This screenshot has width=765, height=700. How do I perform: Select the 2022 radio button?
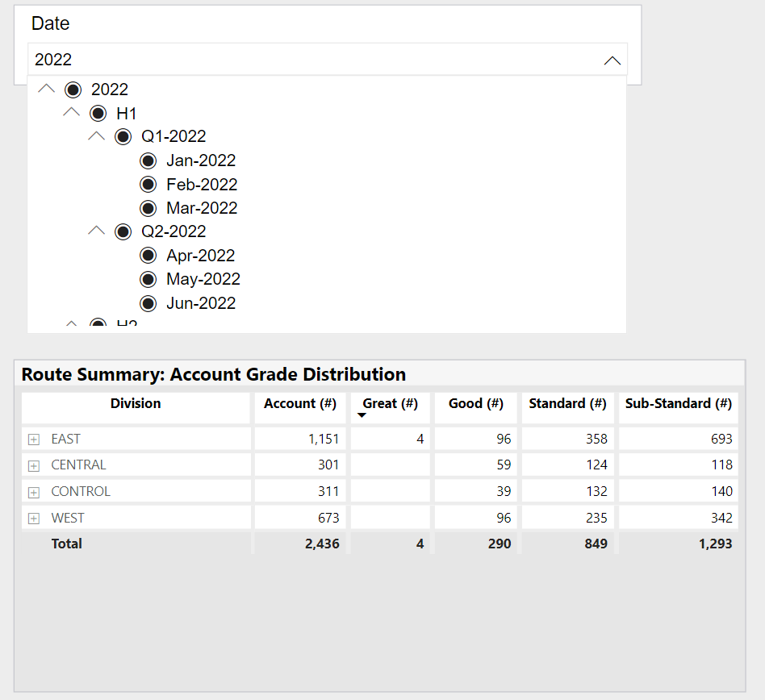[73, 90]
